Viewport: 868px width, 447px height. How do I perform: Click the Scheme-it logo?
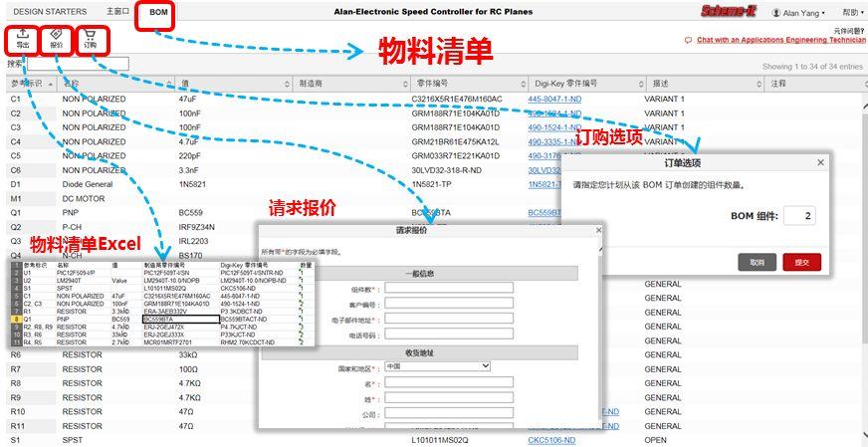[x=730, y=11]
